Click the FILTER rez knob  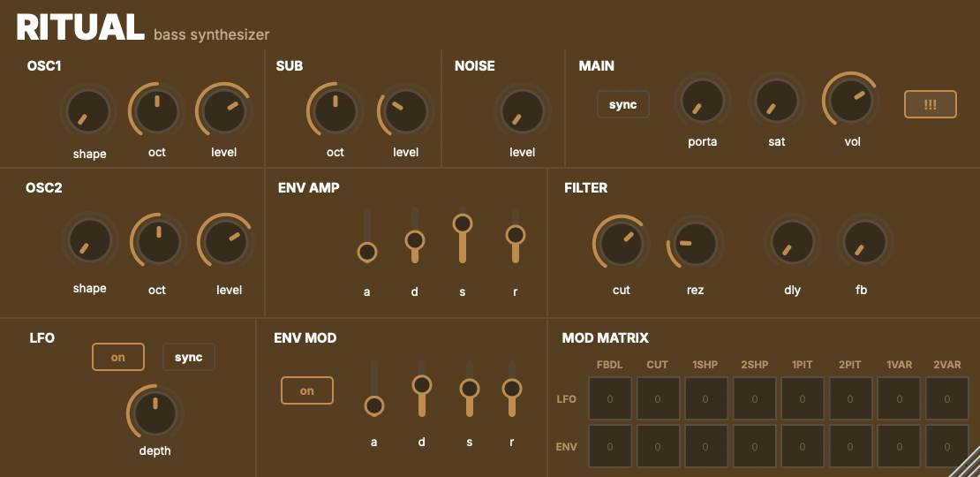695,244
